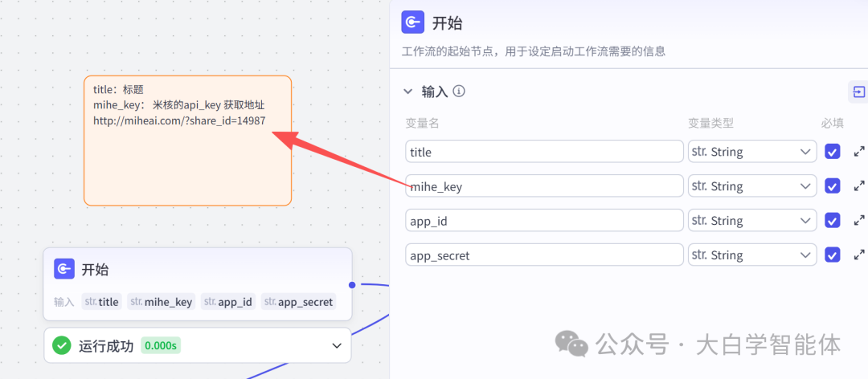Click the output connector dot on 开始 node
The height and width of the screenshot is (379, 868).
point(352,285)
